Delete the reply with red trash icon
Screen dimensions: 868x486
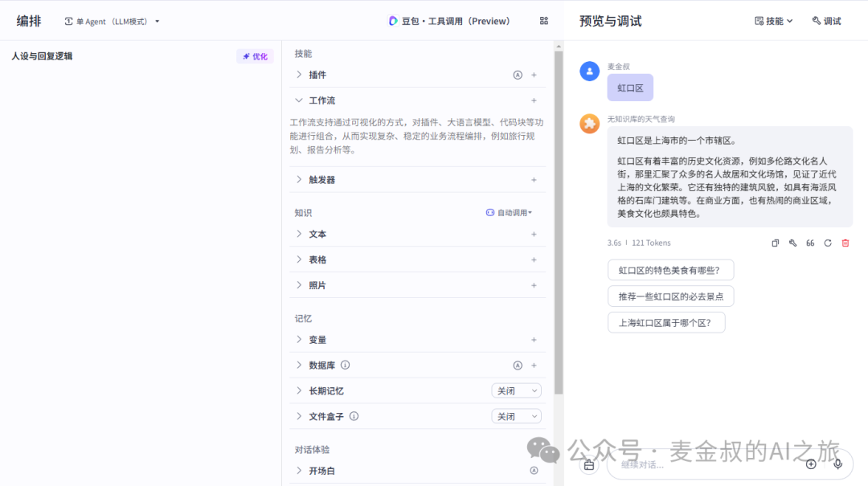tap(845, 243)
